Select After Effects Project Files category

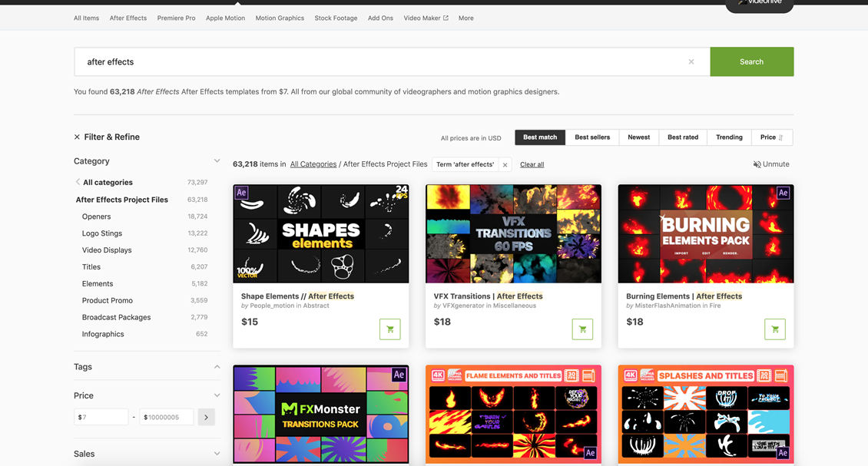(122, 200)
